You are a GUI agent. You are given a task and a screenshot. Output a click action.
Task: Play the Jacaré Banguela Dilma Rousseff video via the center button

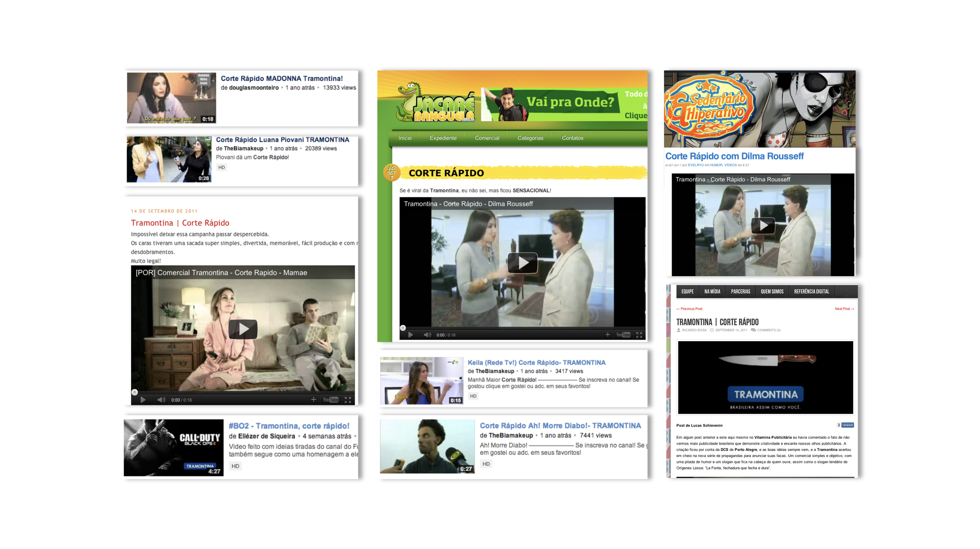tap(522, 263)
